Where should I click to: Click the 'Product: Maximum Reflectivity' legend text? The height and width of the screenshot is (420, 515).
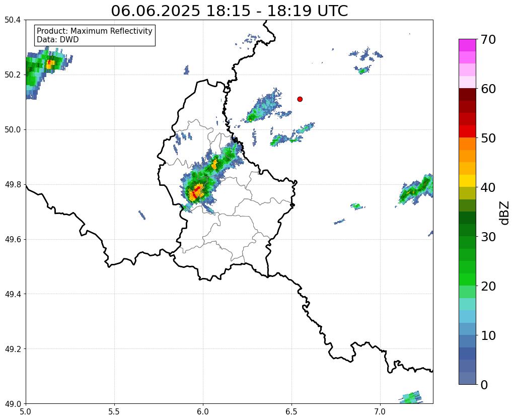[95, 31]
